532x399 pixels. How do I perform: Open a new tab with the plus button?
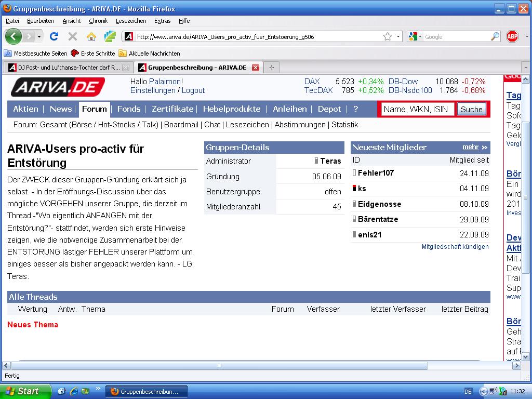tap(271, 67)
